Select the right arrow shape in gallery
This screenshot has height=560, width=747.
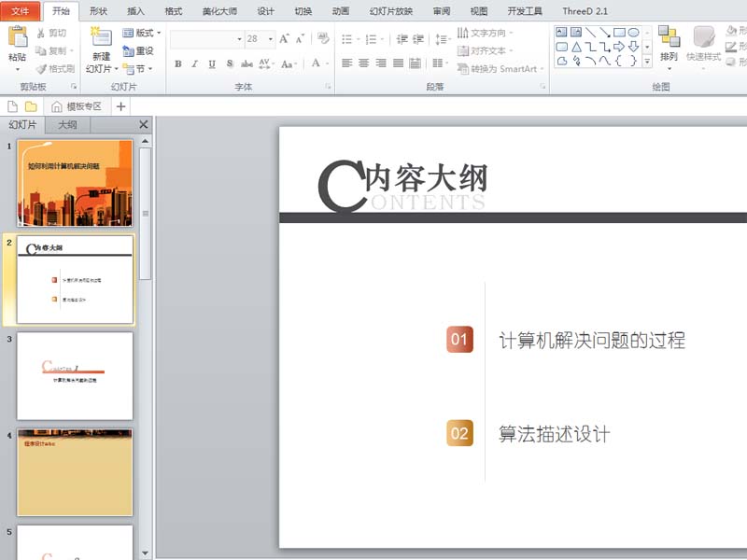click(619, 47)
